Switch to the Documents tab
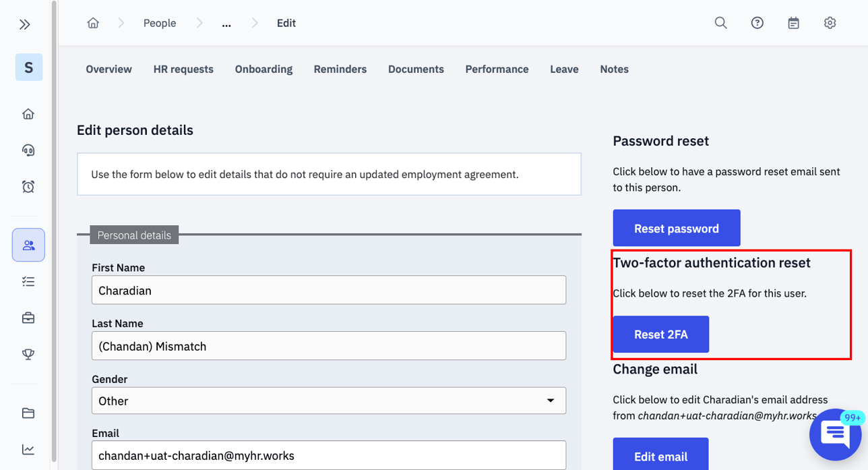This screenshot has height=470, width=868. click(x=416, y=69)
